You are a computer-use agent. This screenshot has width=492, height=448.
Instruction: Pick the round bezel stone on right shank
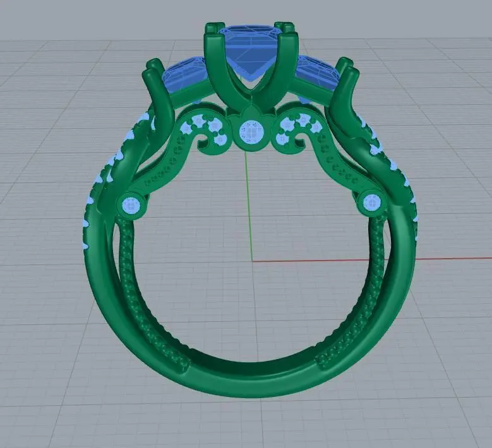click(372, 202)
